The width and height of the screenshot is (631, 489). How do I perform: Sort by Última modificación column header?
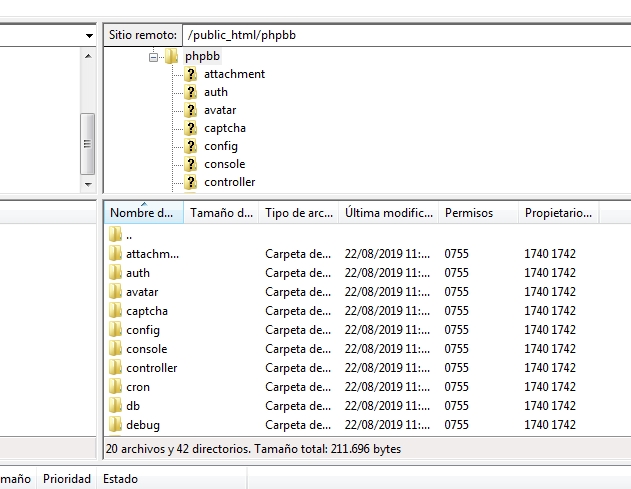387,213
